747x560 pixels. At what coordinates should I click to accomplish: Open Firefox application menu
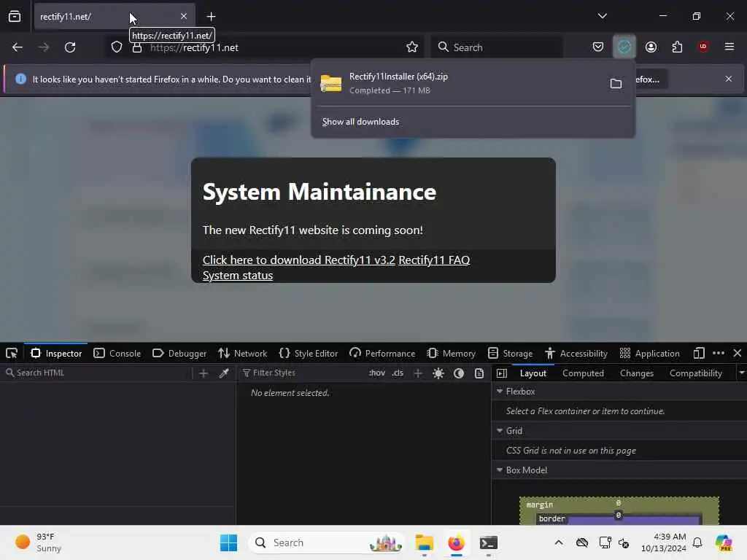[x=729, y=47]
